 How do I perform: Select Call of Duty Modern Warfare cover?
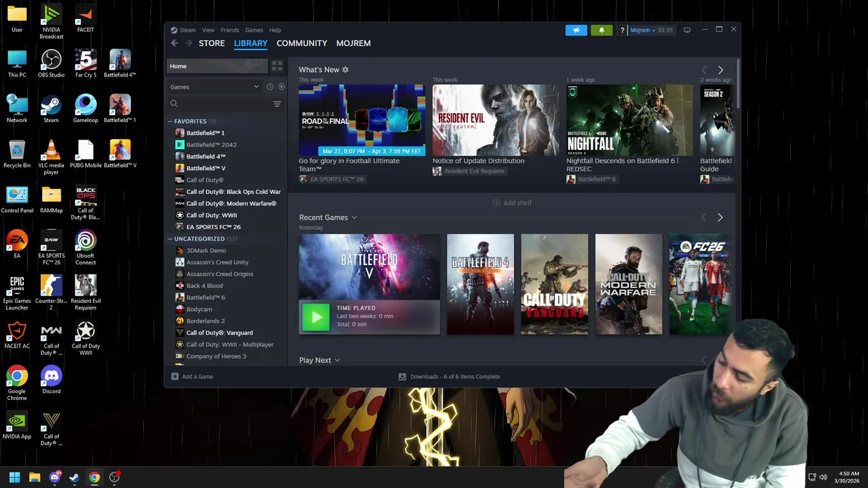[x=629, y=284]
